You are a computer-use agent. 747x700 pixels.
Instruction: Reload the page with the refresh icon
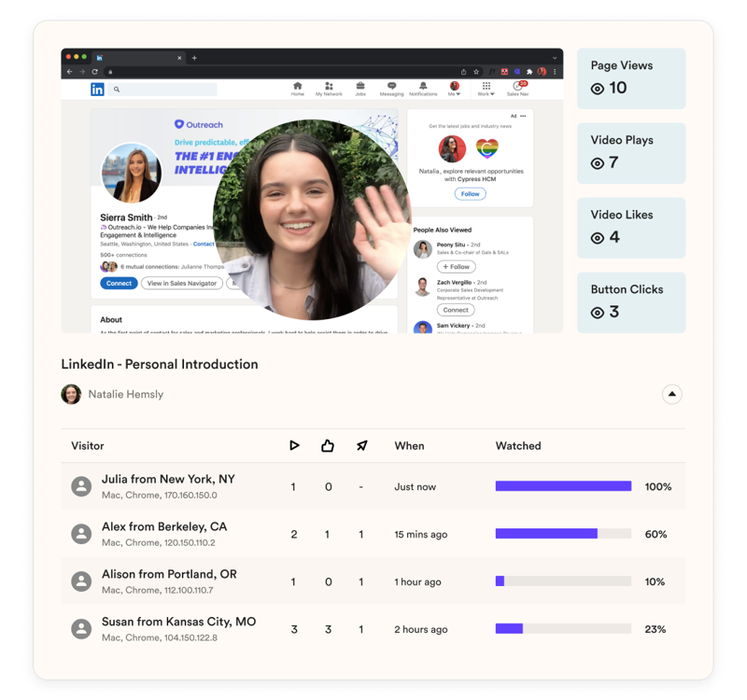point(95,72)
